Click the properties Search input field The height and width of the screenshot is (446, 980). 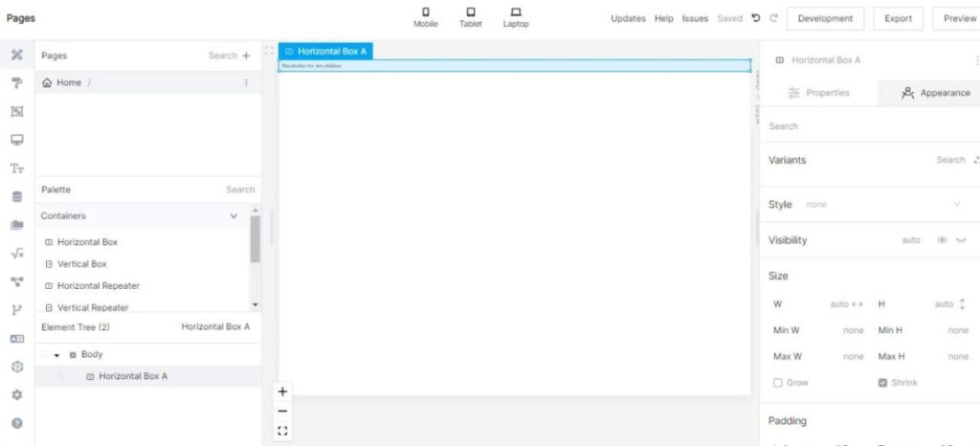[861, 126]
